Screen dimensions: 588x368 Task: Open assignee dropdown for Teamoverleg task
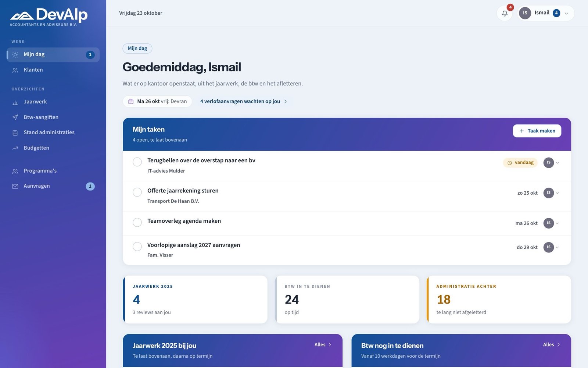551,223
